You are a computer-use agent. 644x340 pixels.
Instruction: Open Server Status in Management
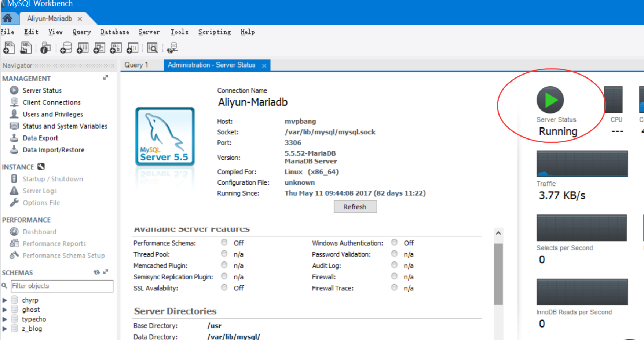42,90
